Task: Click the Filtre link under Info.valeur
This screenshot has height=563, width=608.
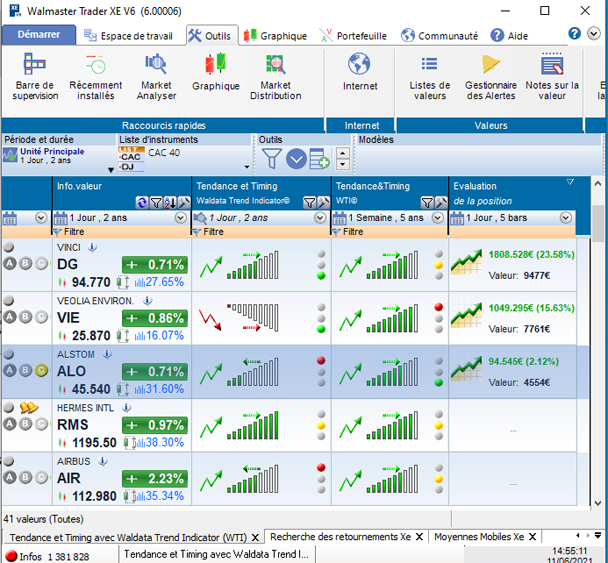Action: 74,232
